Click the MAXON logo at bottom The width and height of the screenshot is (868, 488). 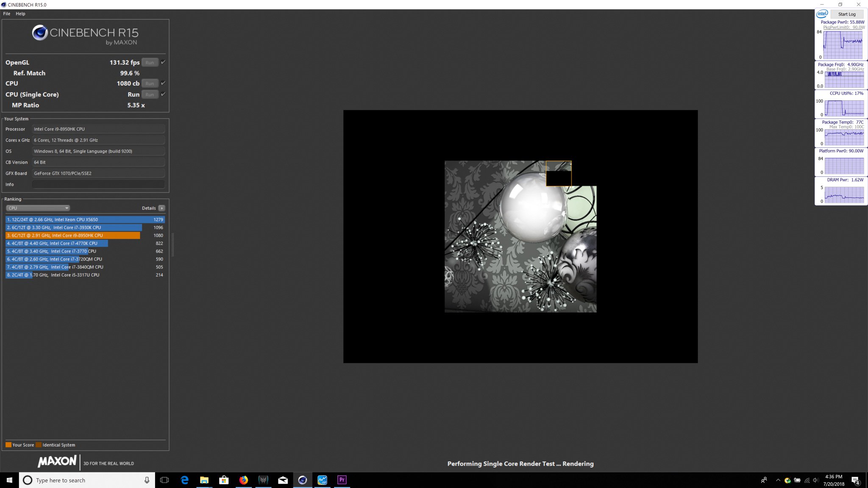coord(57,461)
